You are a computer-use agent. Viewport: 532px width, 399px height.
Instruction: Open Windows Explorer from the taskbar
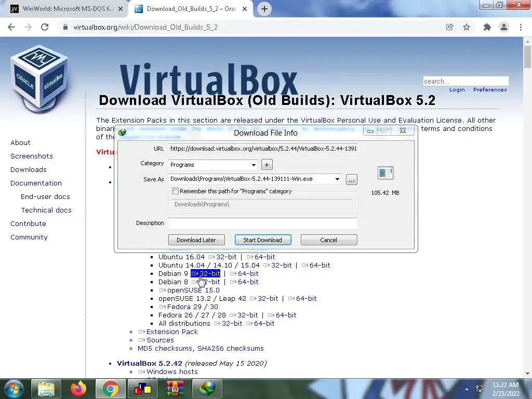point(46,389)
